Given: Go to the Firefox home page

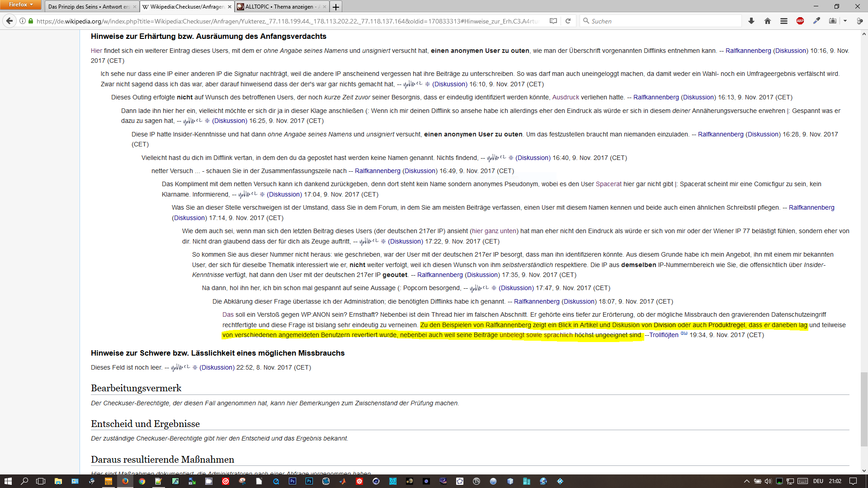Looking at the screenshot, I should click(x=768, y=21).
